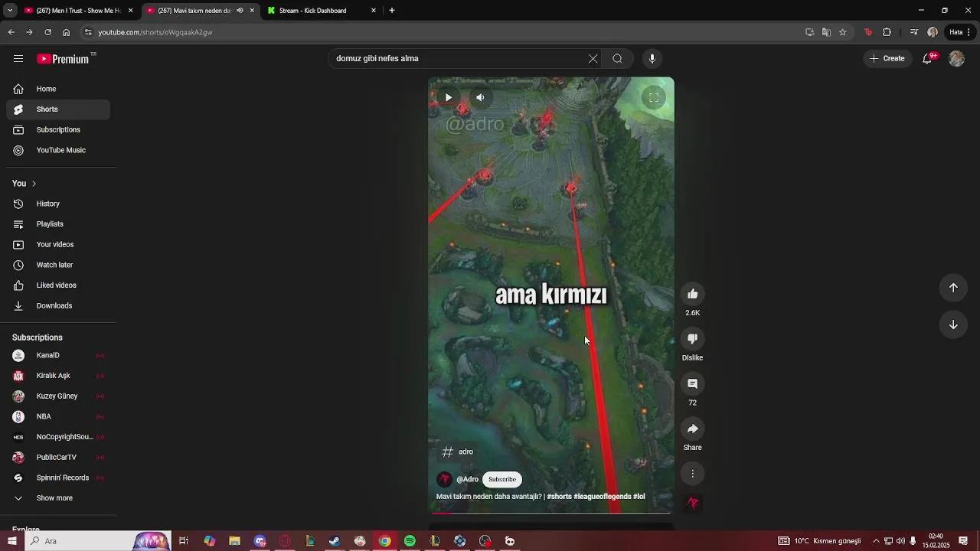Go back in browser history
980x551 pixels.
(x=11, y=32)
